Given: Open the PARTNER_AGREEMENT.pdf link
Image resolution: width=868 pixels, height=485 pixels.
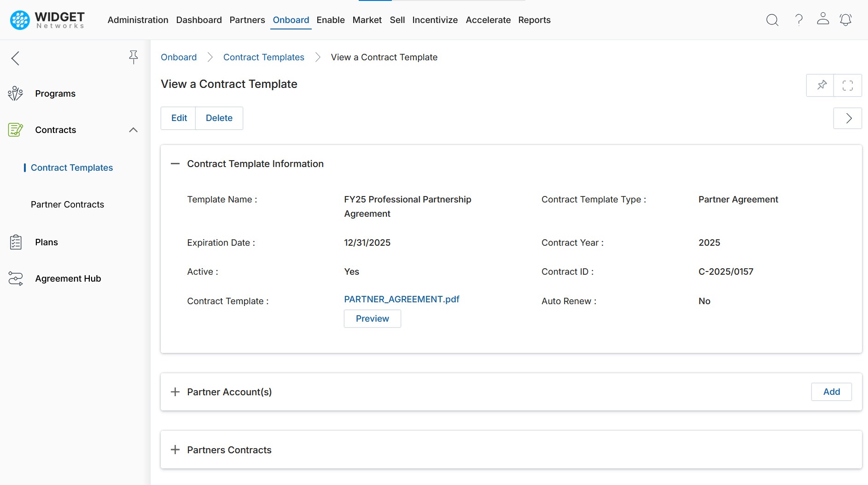Looking at the screenshot, I should pos(402,299).
